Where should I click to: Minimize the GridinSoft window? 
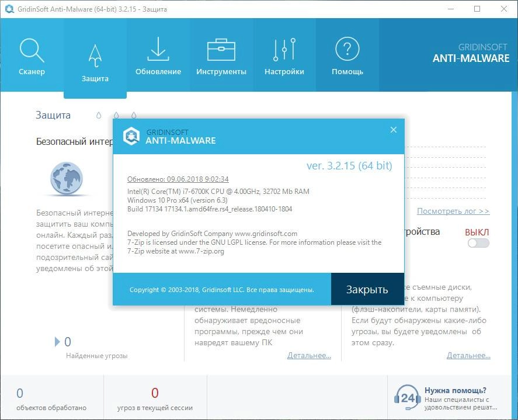451,9
